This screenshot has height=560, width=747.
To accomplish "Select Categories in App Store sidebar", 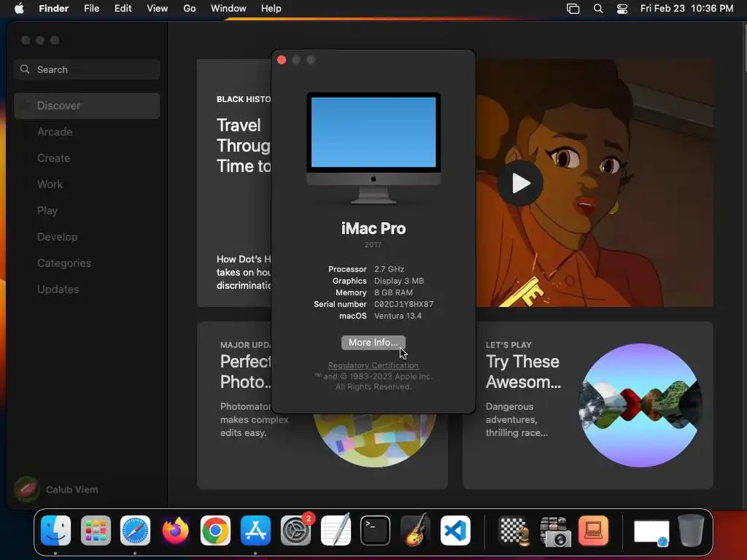I will click(x=88, y=262).
